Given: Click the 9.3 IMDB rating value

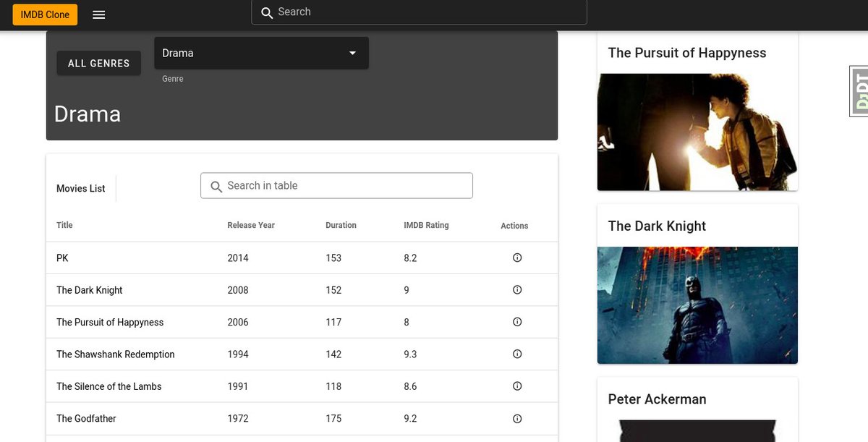Looking at the screenshot, I should click(x=410, y=354).
